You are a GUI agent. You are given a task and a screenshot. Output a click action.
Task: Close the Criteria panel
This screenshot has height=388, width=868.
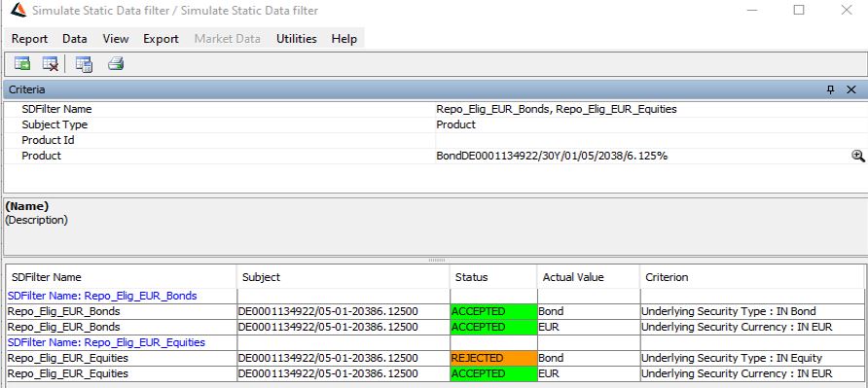(851, 89)
